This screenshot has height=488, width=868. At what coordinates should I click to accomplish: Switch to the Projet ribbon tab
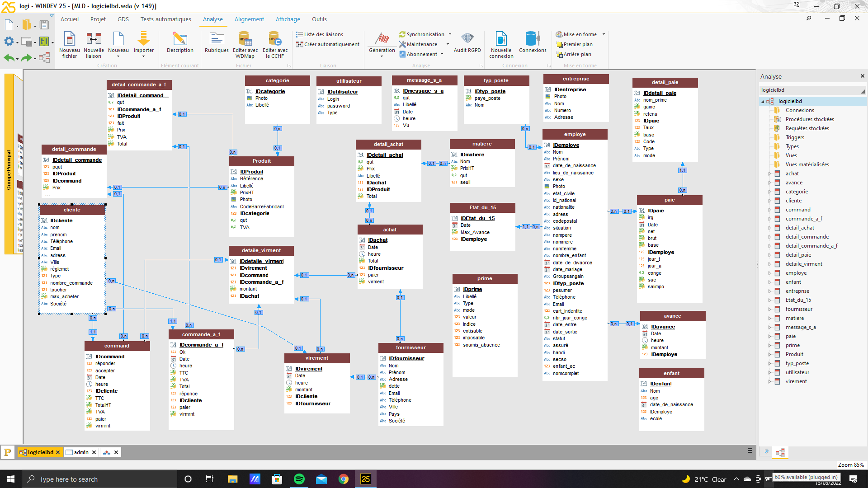[98, 19]
